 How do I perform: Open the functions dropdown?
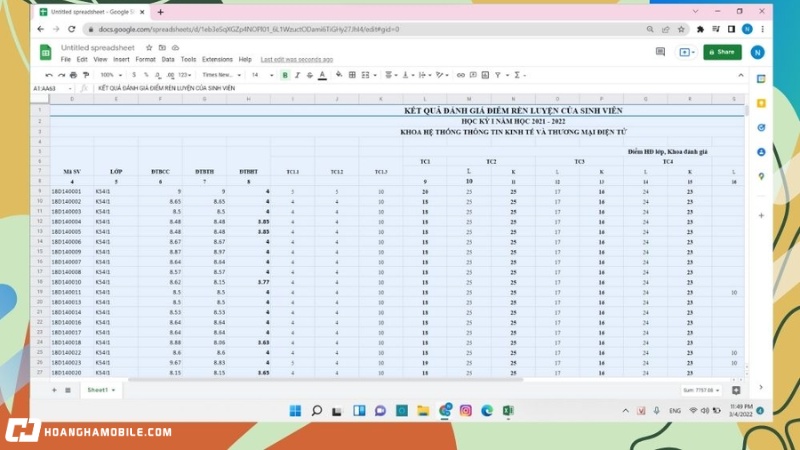(x=519, y=75)
